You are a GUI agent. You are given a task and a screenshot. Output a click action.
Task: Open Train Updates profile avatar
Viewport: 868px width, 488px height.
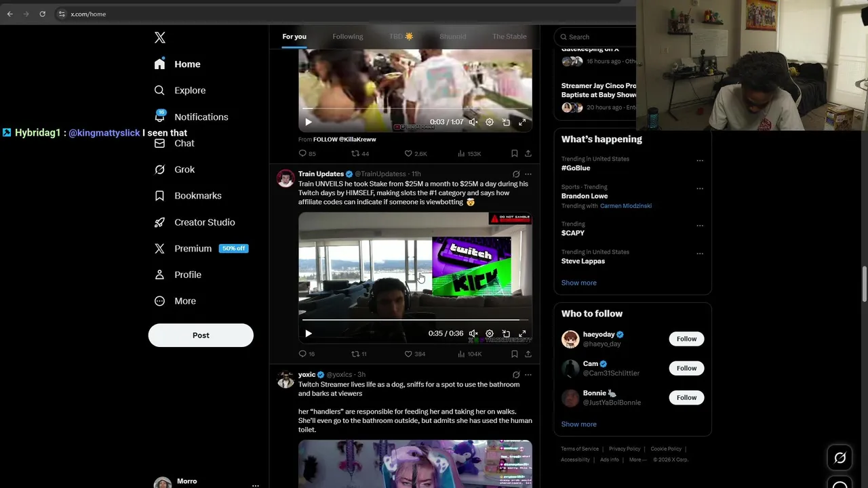285,178
